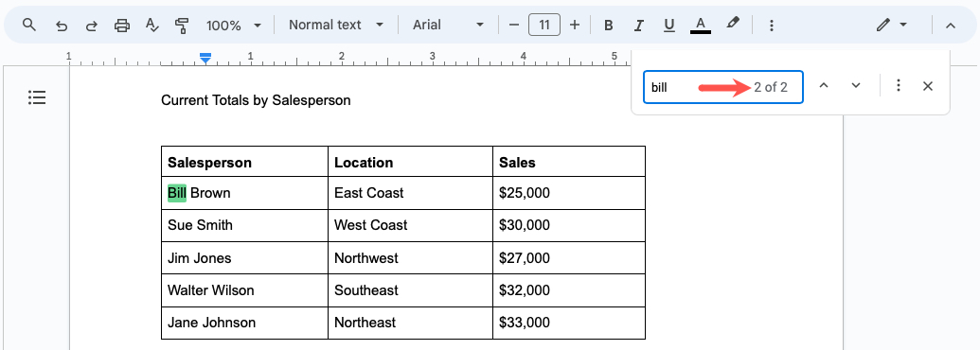
Task: Undo the last action
Action: 62,26
